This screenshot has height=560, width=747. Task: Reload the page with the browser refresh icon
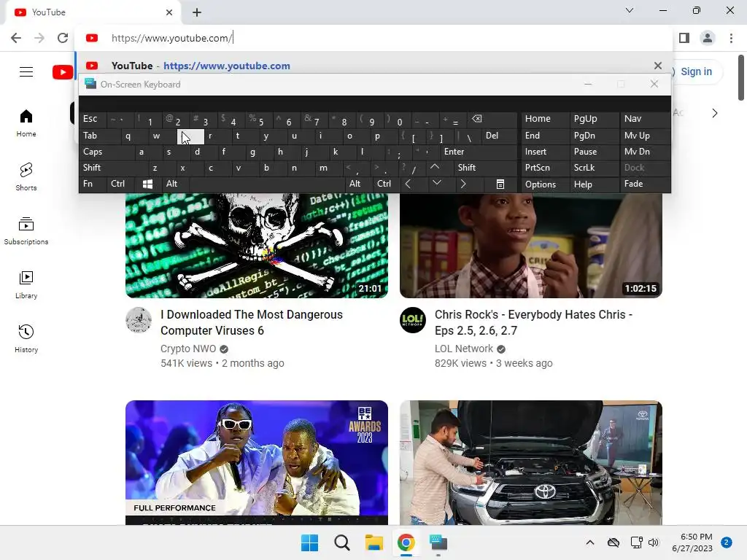coord(63,38)
